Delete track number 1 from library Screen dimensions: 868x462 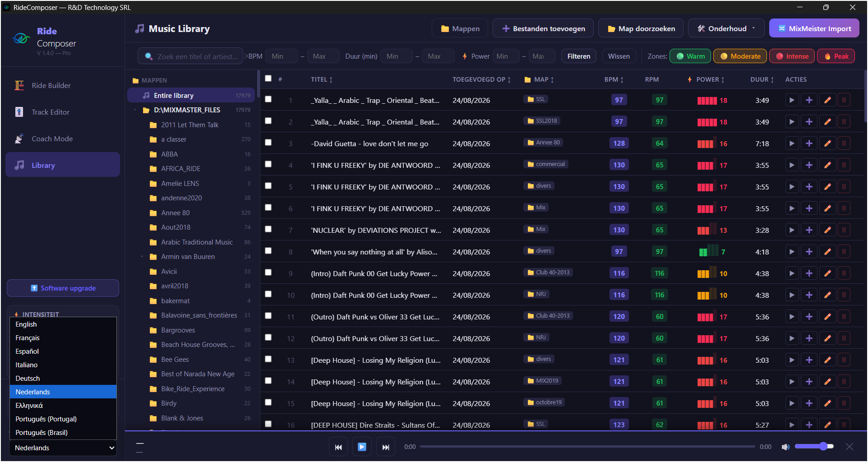[x=844, y=100]
